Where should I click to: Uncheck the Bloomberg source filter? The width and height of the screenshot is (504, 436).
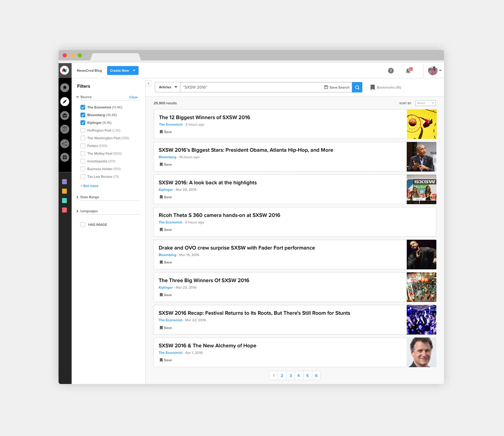coord(83,115)
